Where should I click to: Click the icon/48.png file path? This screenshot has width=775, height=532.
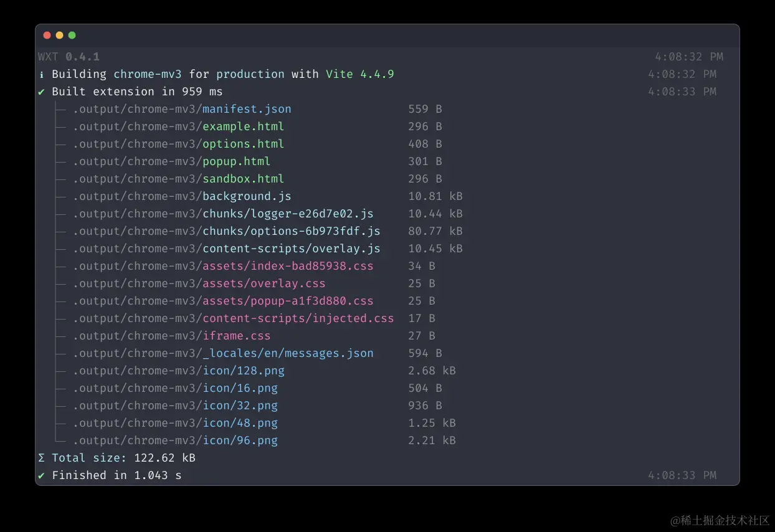[x=175, y=423]
